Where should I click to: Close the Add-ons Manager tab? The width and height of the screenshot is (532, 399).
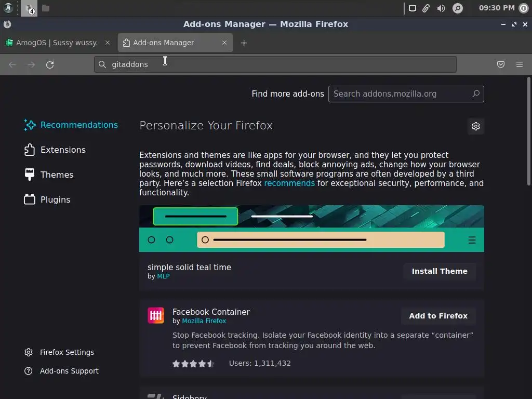click(224, 43)
